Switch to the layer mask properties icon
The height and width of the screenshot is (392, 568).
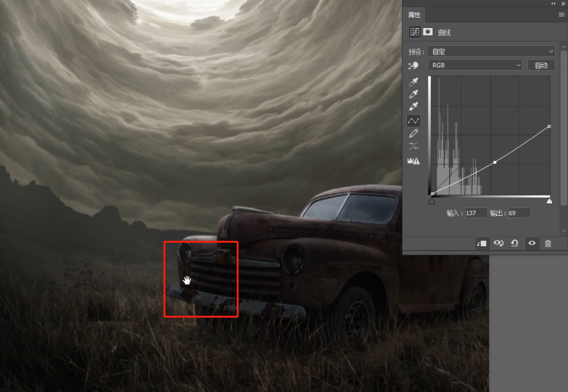(428, 32)
